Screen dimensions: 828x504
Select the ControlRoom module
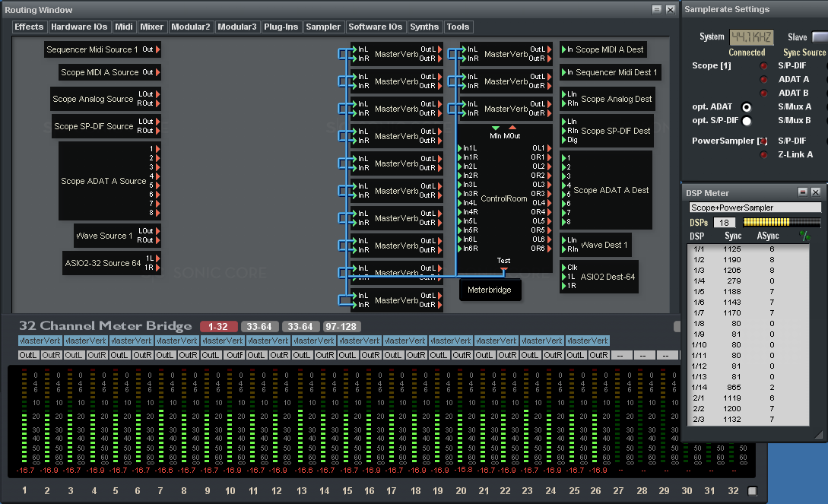(x=504, y=198)
